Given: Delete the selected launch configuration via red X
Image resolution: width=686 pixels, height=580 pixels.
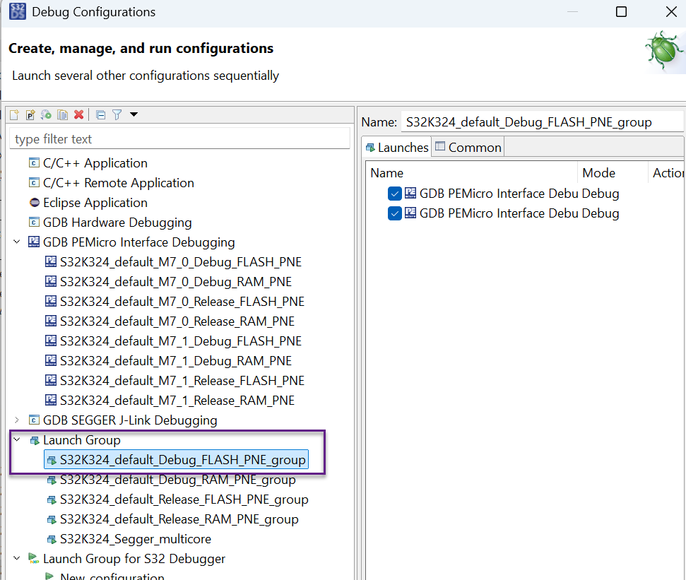Looking at the screenshot, I should click(79, 115).
